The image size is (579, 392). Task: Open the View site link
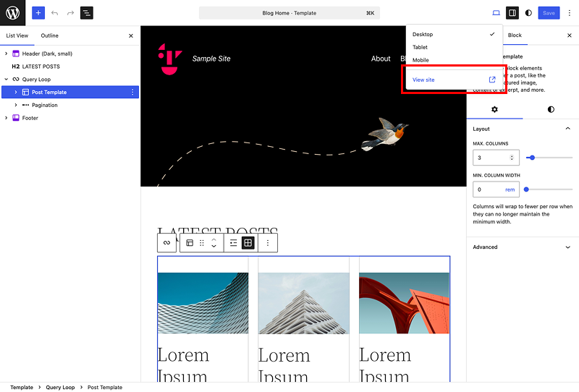coord(454,80)
